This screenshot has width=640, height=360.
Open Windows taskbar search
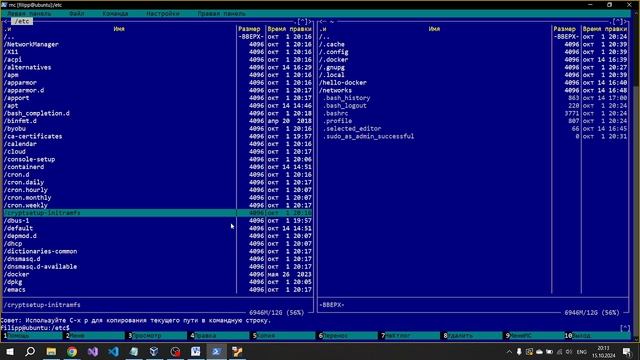(x=30, y=351)
